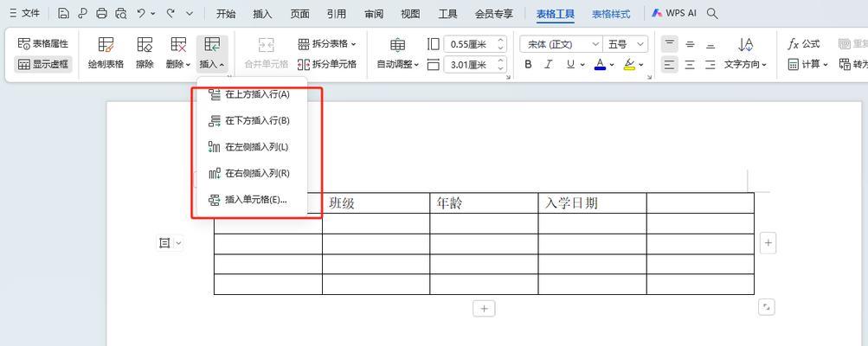Click the row height stepper arrows
Image resolution: width=868 pixels, height=346 pixels.
click(501, 44)
